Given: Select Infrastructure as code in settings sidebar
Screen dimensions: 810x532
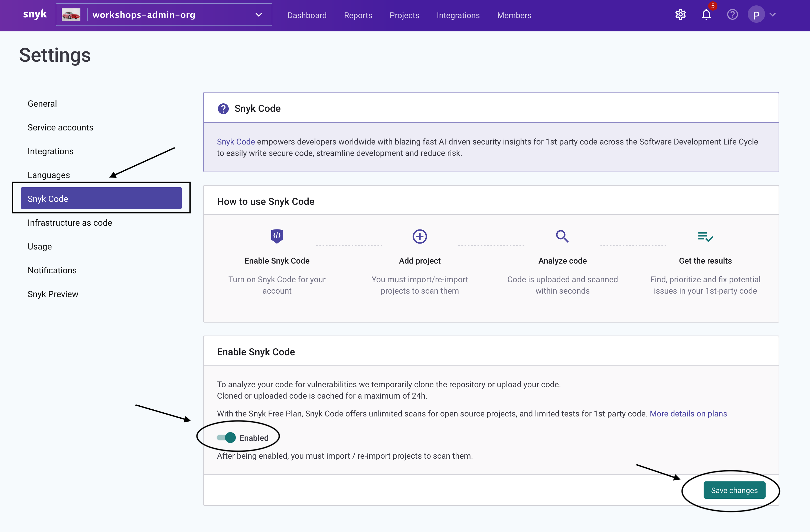Looking at the screenshot, I should (x=70, y=222).
